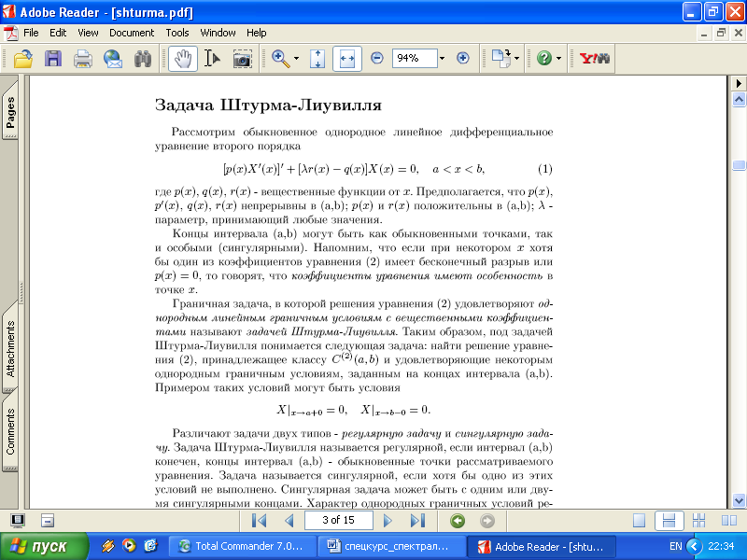Click the scrollbar down arrow
The height and width of the screenshot is (560, 747).
pos(739,500)
